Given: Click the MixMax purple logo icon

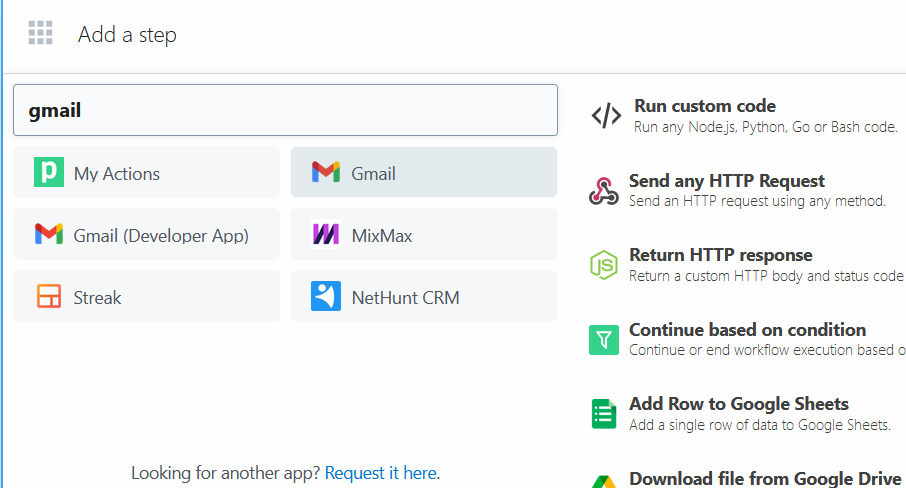Looking at the screenshot, I should (325, 235).
